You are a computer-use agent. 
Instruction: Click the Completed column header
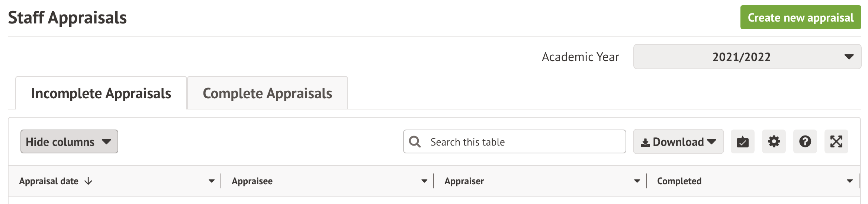pyautogui.click(x=679, y=181)
